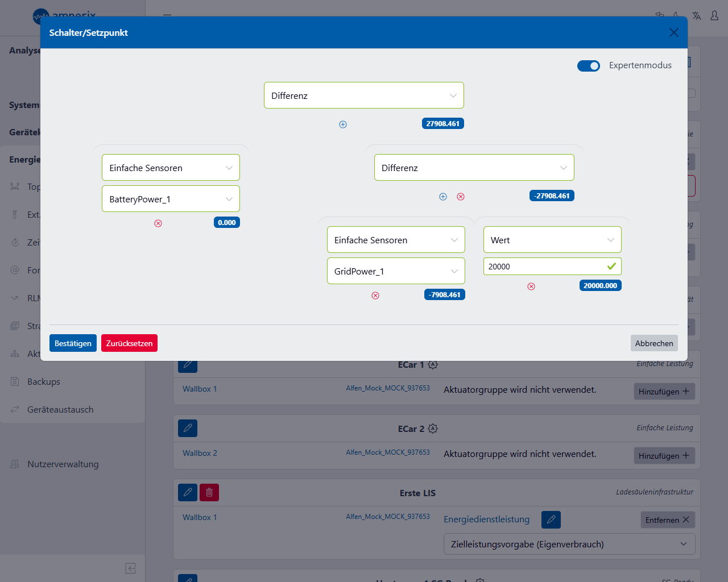Screen dimensions: 728x582
Task: Open the Wert type dropdown
Action: point(552,240)
